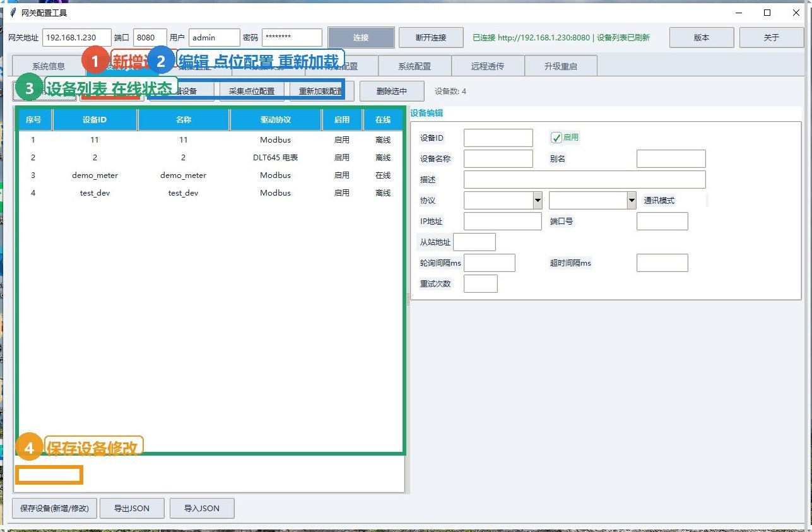Screen dimensions: 812x532
Task: Open the 系统配置 tab
Action: tap(415, 66)
